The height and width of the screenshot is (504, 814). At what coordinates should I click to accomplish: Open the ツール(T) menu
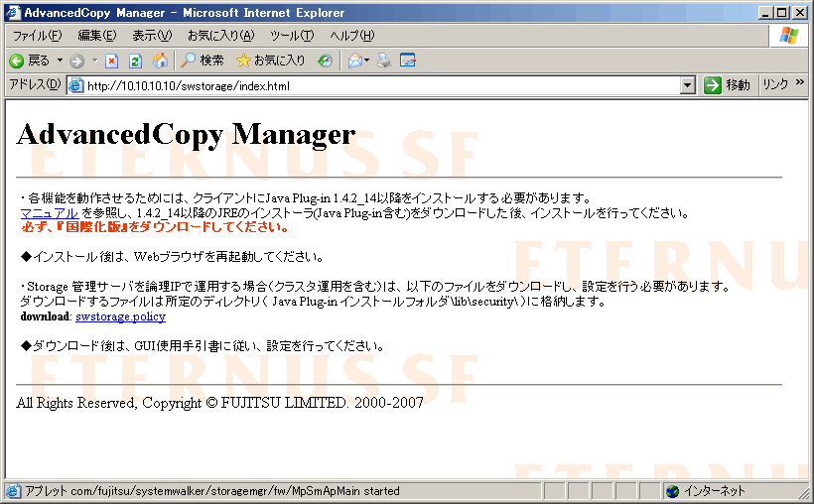[x=292, y=36]
